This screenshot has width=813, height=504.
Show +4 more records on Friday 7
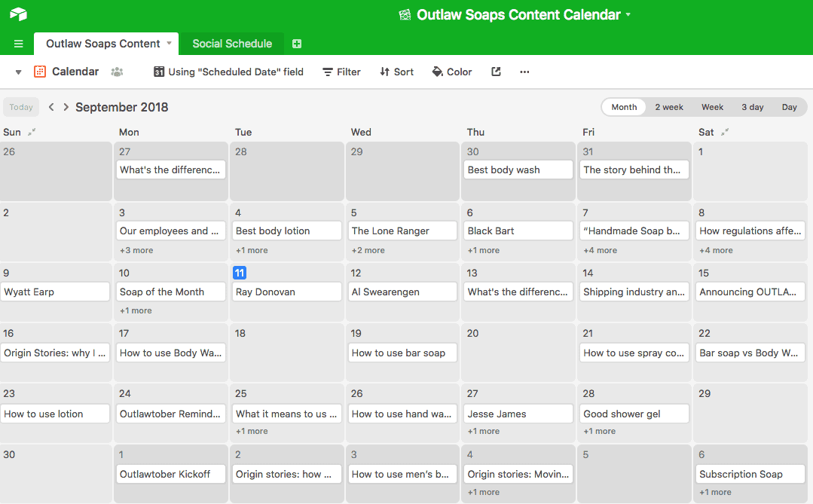pos(600,250)
